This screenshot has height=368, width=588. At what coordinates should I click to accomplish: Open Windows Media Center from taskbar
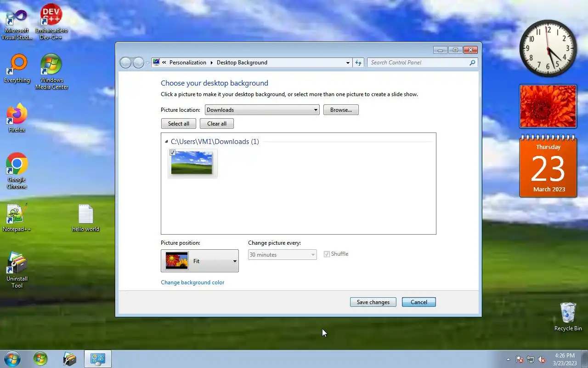coord(40,359)
